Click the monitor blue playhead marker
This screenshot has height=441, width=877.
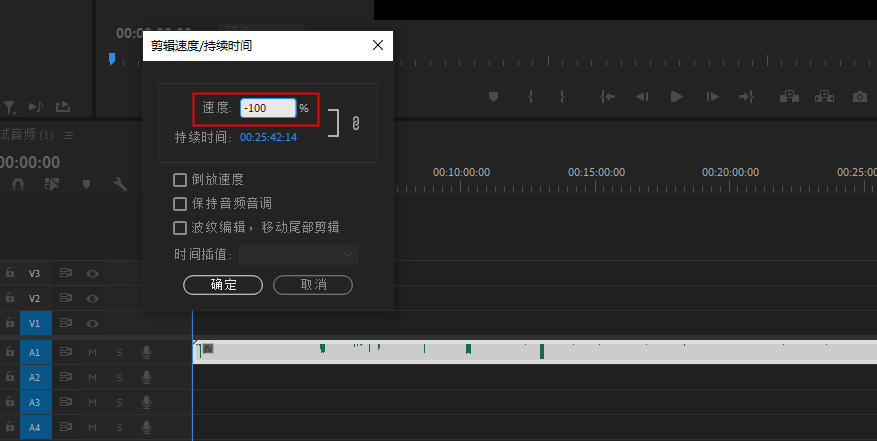click(112, 59)
